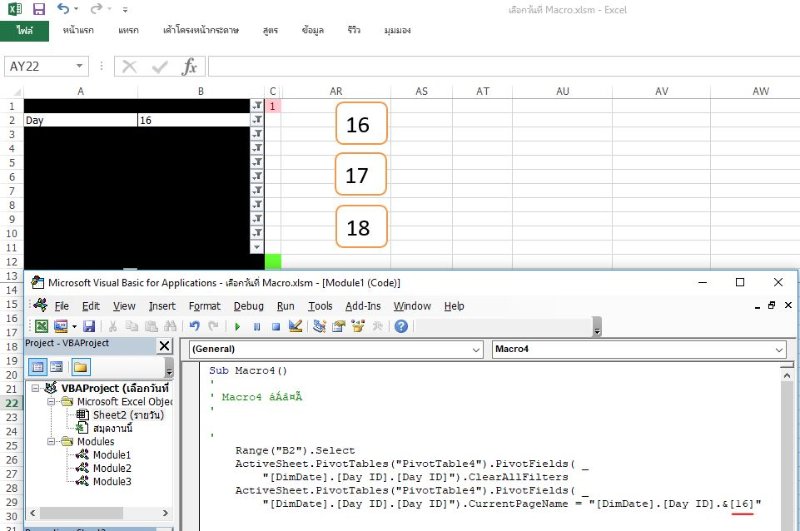Image resolution: width=800 pixels, height=531 pixels.
Task: Click the Name Box showing AY22
Action: [38, 67]
